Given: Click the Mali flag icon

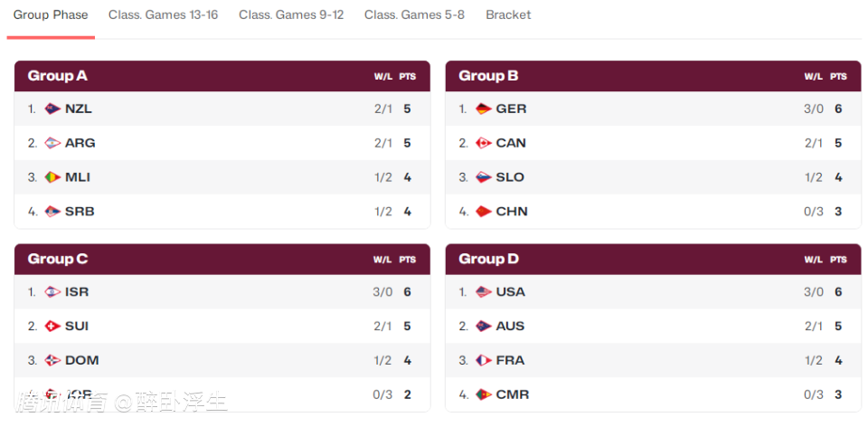Looking at the screenshot, I should point(52,178).
